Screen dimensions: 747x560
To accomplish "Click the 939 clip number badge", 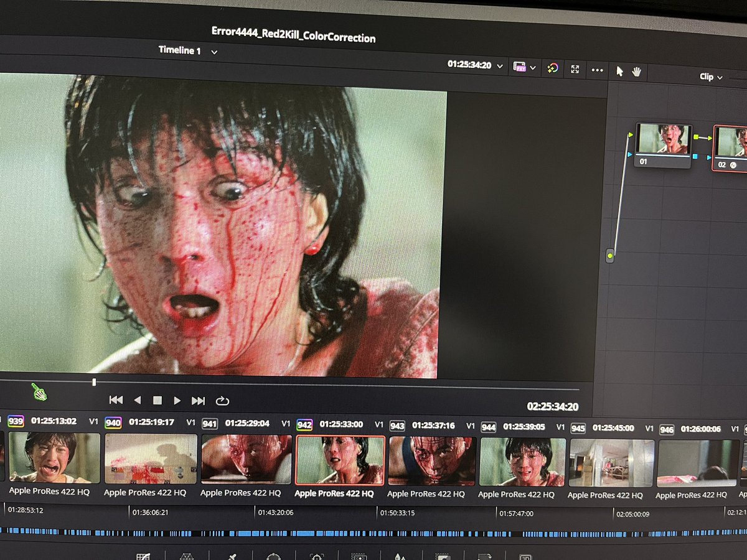I will pos(16,421).
